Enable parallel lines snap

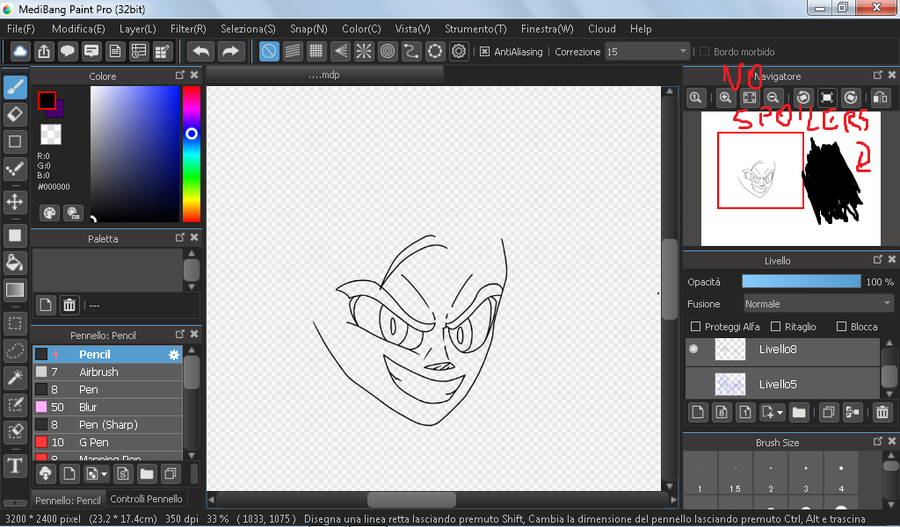coord(293,52)
